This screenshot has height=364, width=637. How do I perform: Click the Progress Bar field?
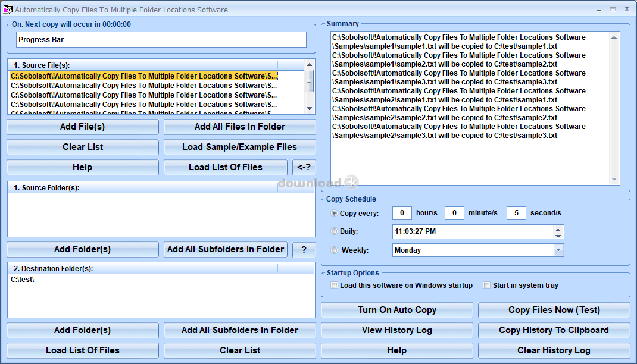[x=161, y=40]
